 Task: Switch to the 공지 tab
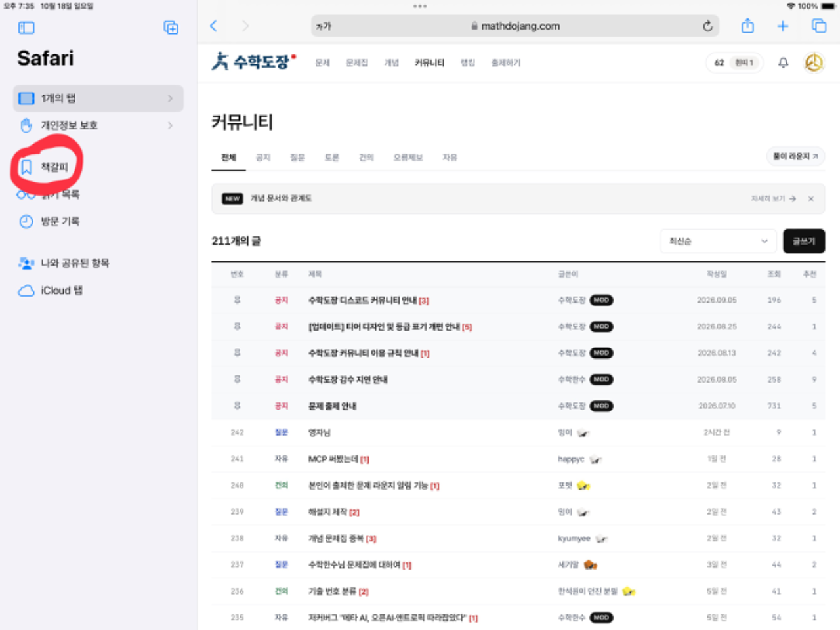pos(263,157)
